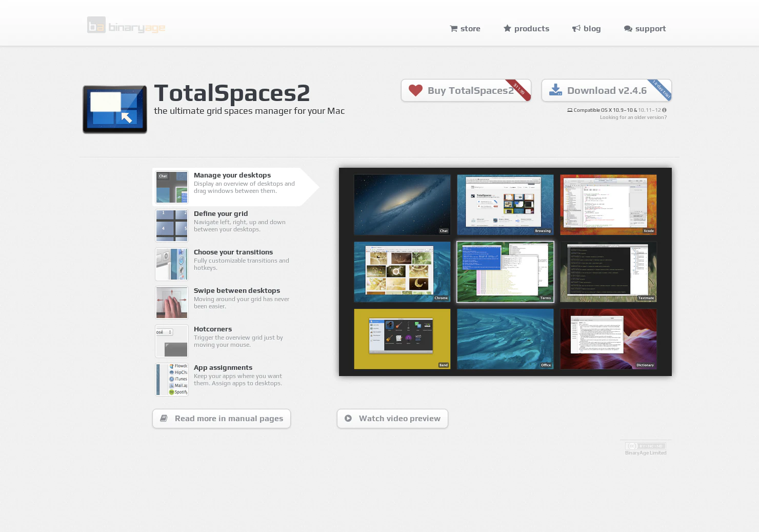Click the 'Choose your transitions' heading
The height and width of the screenshot is (532, 759).
tap(233, 252)
